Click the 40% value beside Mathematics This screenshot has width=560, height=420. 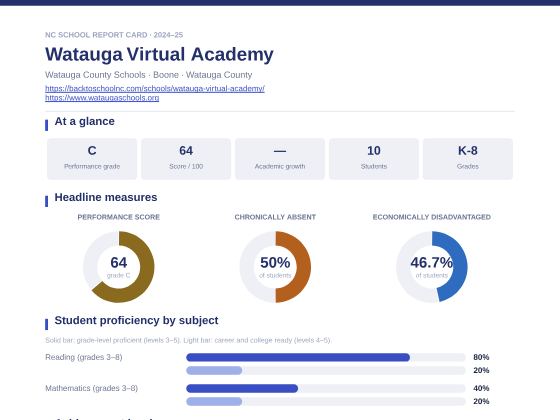tap(481, 388)
